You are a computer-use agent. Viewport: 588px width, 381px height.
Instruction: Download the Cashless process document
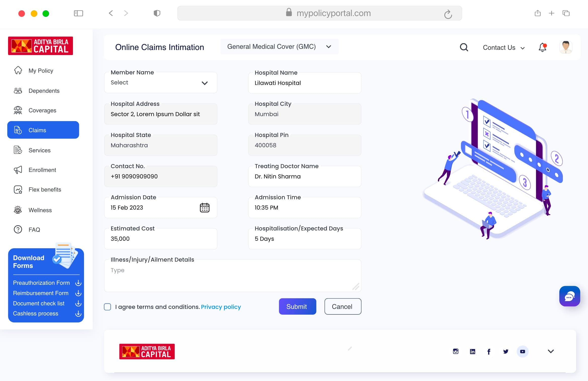click(x=78, y=314)
